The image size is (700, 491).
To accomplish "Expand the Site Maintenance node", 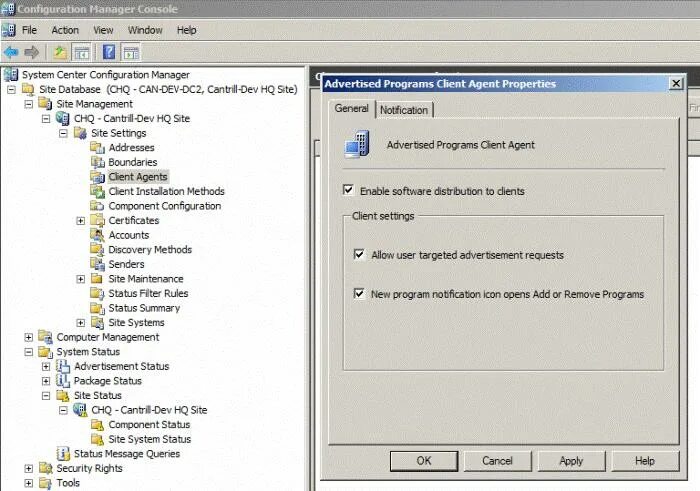I will 81,279.
